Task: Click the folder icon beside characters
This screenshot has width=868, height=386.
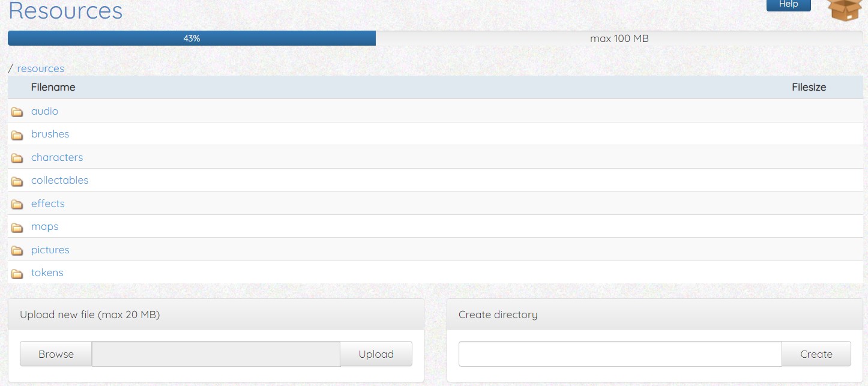Action: [x=17, y=158]
